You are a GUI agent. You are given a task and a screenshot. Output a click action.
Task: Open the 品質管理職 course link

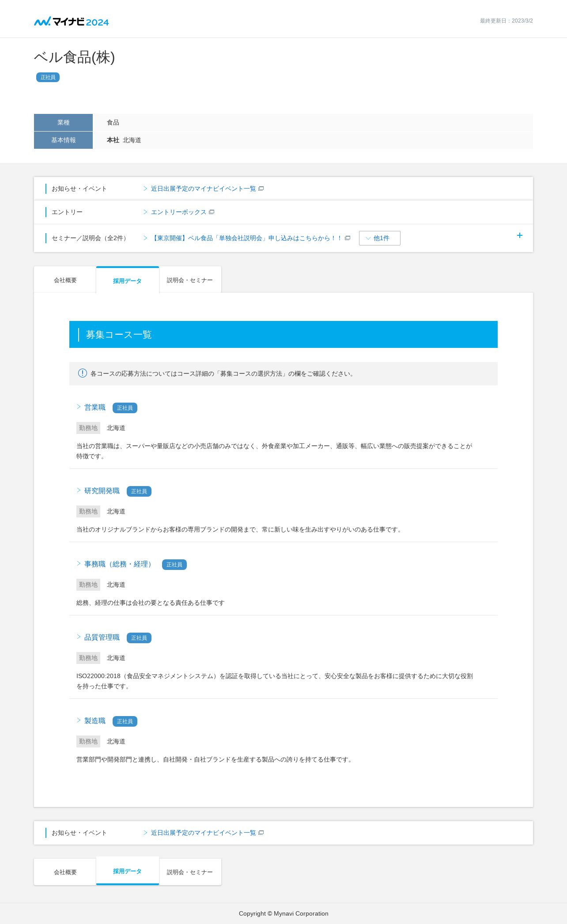102,637
